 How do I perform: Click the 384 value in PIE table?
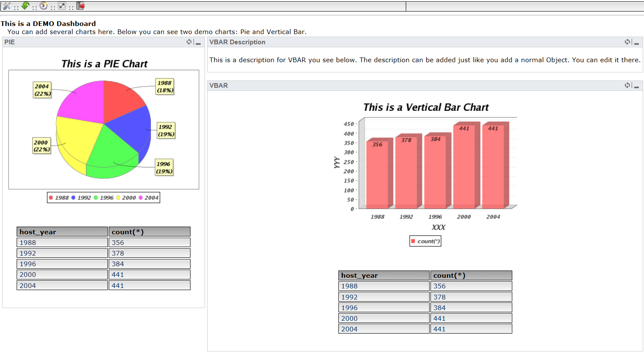[x=118, y=264]
